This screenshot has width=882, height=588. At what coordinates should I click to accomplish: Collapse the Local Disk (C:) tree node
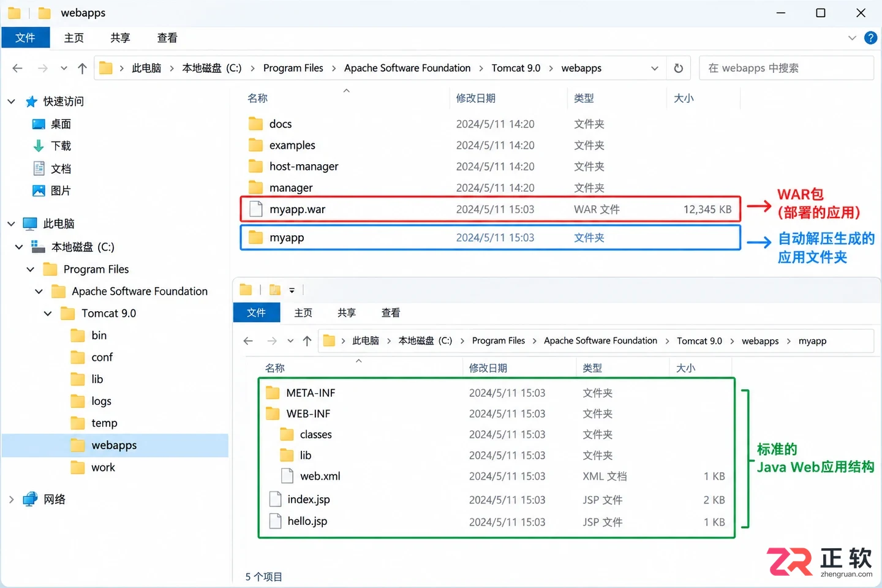pyautogui.click(x=19, y=247)
